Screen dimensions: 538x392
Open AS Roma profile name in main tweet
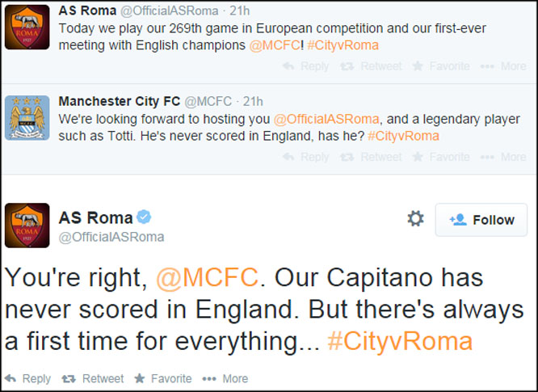[x=96, y=217]
